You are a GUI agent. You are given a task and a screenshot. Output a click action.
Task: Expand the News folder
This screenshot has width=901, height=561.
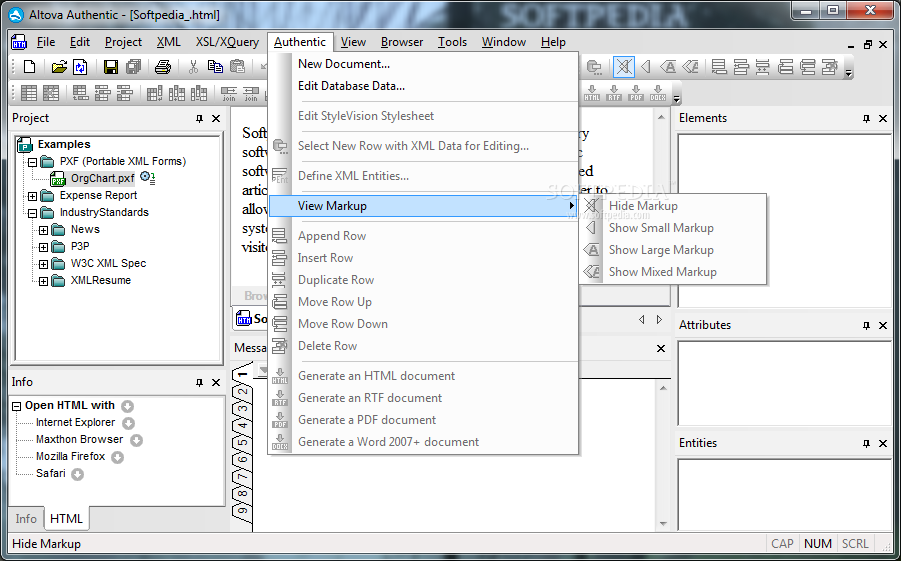(43, 230)
